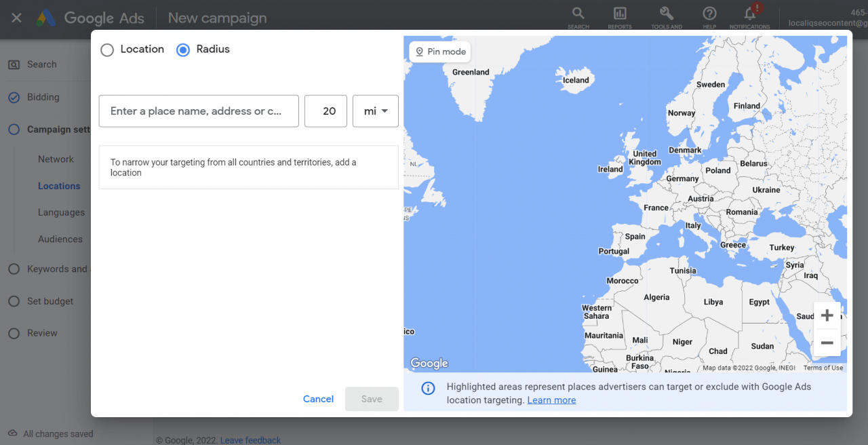Open the Learn more link
Viewport: 868px width, 445px height.
click(x=551, y=400)
